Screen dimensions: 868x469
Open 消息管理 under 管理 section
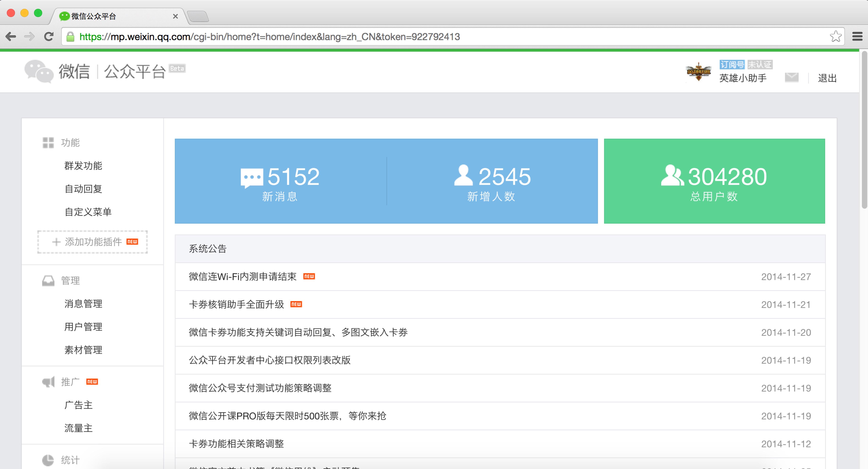point(83,304)
